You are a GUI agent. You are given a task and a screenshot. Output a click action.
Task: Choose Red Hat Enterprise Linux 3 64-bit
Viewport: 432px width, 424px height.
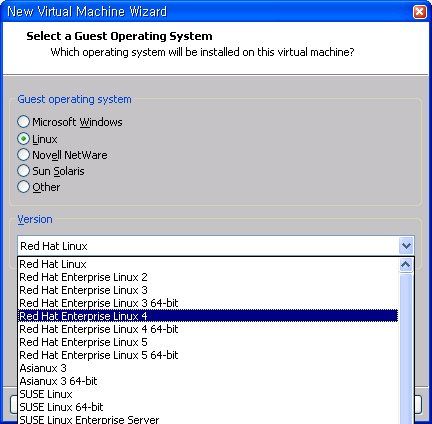pyautogui.click(x=208, y=303)
